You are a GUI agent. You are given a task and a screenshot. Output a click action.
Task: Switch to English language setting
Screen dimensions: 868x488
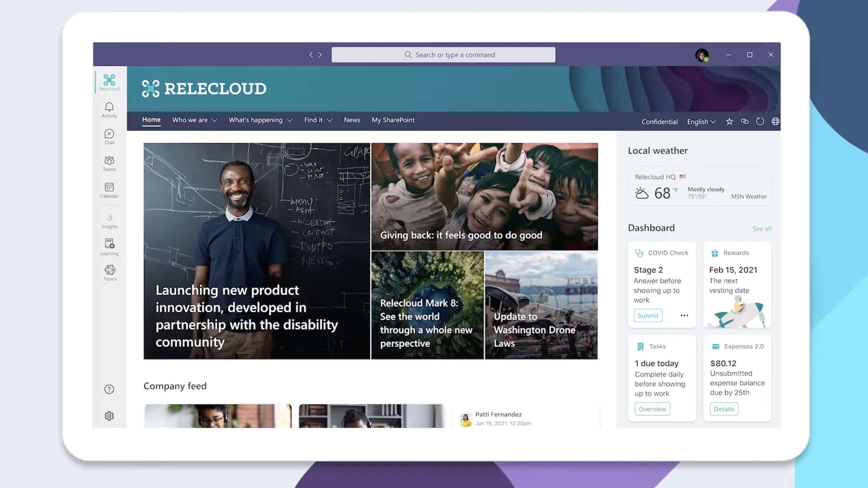tap(701, 122)
